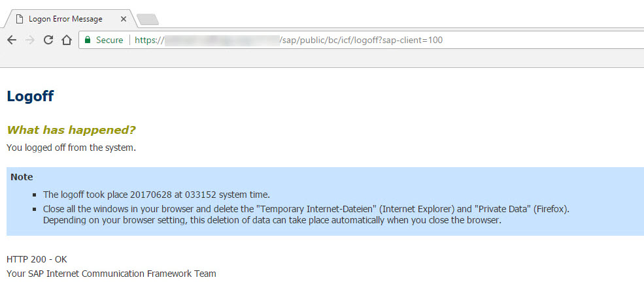Click the text You logged off from the system
Screen dimensions: 644x301
pos(71,148)
